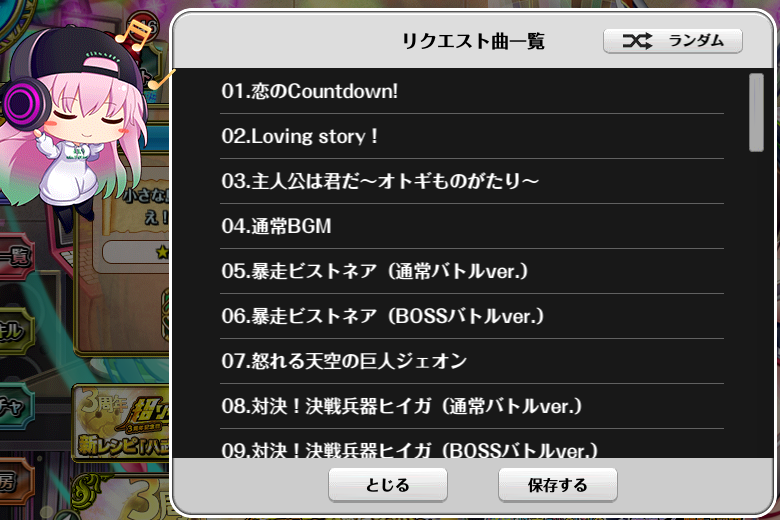Choose 07.怒れる天空の巨人ジェオン
Viewport: 780px width, 520px height.
(x=472, y=361)
